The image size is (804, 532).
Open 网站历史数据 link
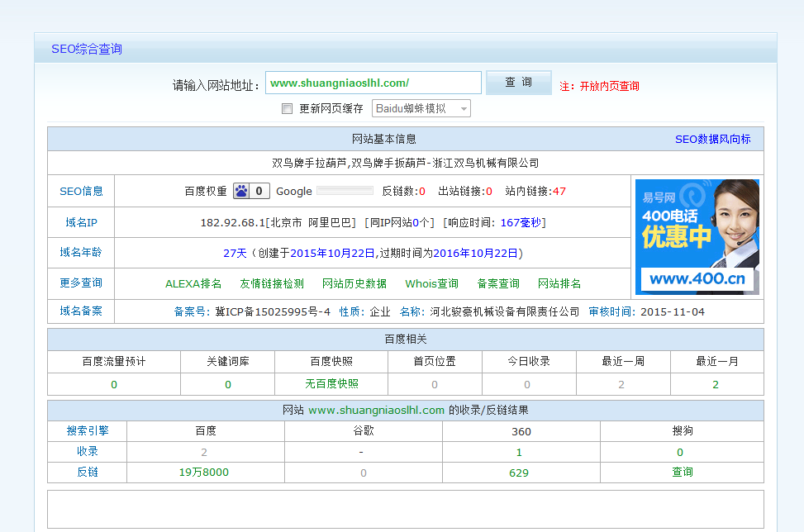(354, 284)
